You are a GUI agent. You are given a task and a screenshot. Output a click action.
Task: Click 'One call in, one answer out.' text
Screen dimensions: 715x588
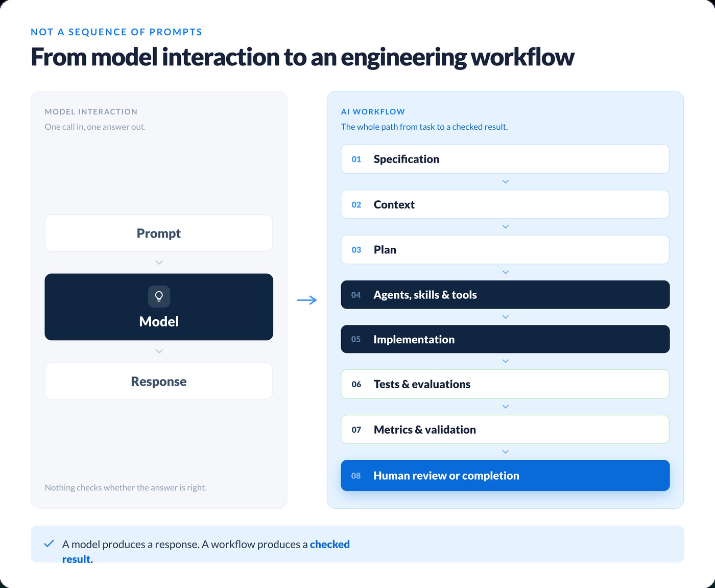coord(95,127)
